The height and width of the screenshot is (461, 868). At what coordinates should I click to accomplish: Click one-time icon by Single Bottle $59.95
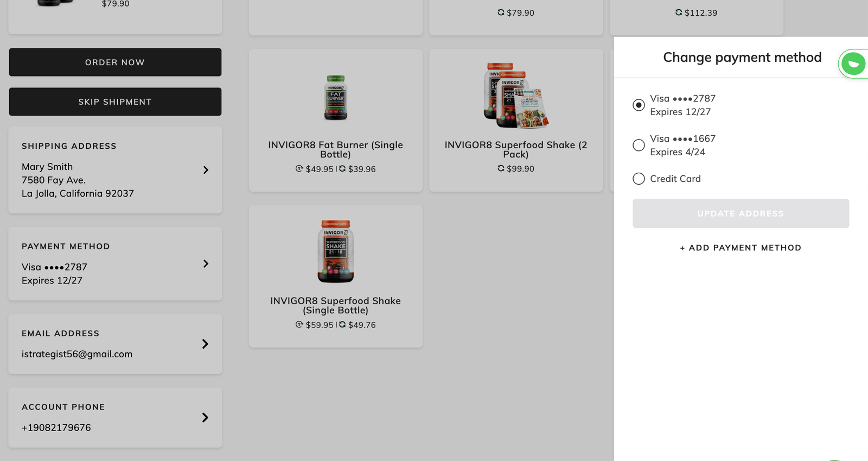[x=299, y=325]
